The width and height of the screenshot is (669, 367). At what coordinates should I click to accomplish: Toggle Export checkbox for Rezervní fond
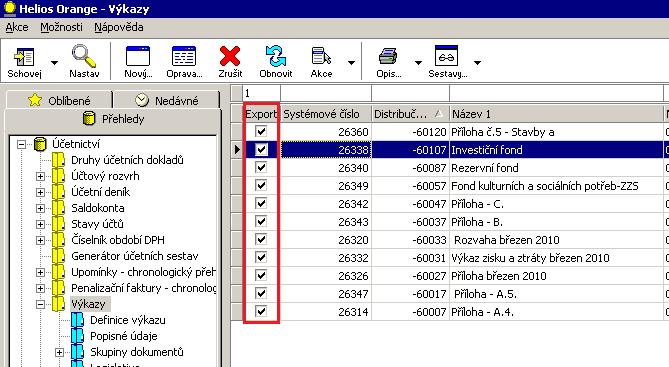pos(261,167)
